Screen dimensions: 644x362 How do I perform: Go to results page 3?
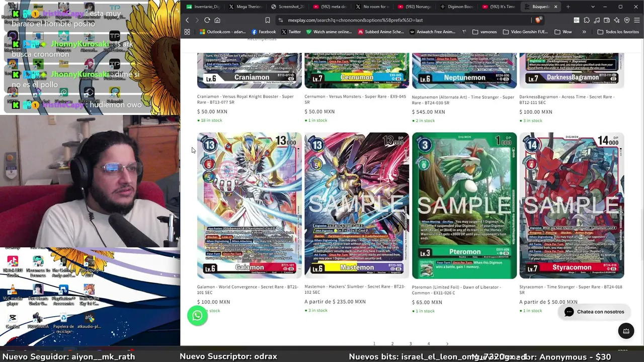411,344
